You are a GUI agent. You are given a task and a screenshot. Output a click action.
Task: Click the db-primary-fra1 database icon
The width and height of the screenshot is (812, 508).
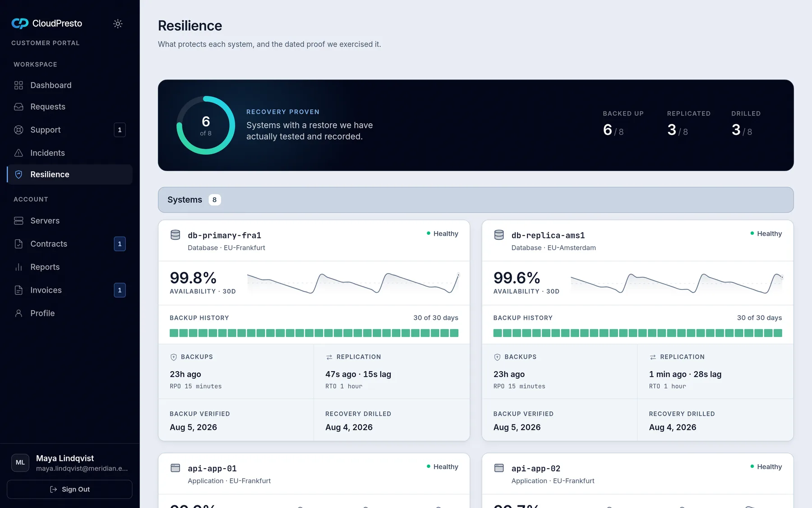(x=175, y=235)
